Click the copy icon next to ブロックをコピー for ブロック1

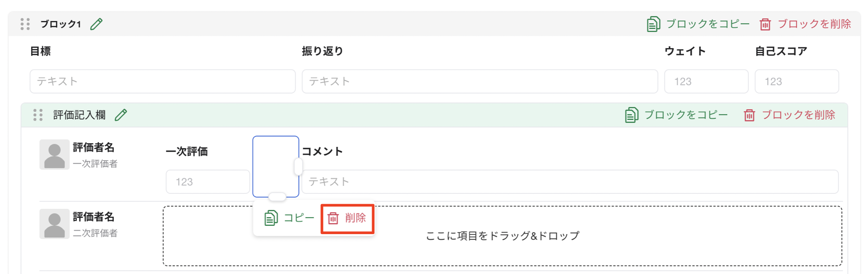654,24
